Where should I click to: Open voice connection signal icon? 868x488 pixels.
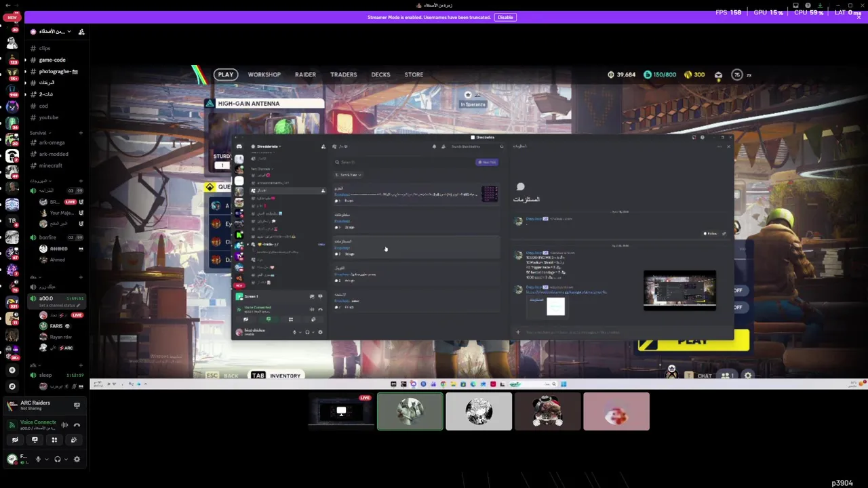tap(12, 425)
